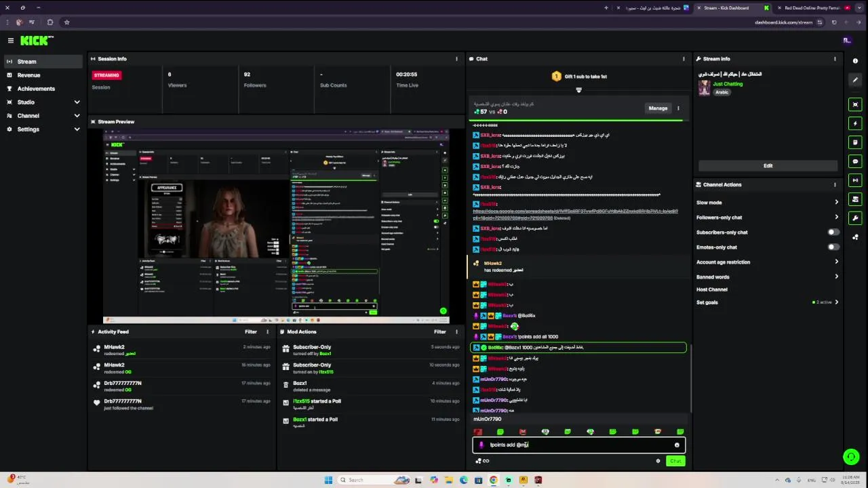
Task: Open the poll's three-dot options
Action: point(678,108)
